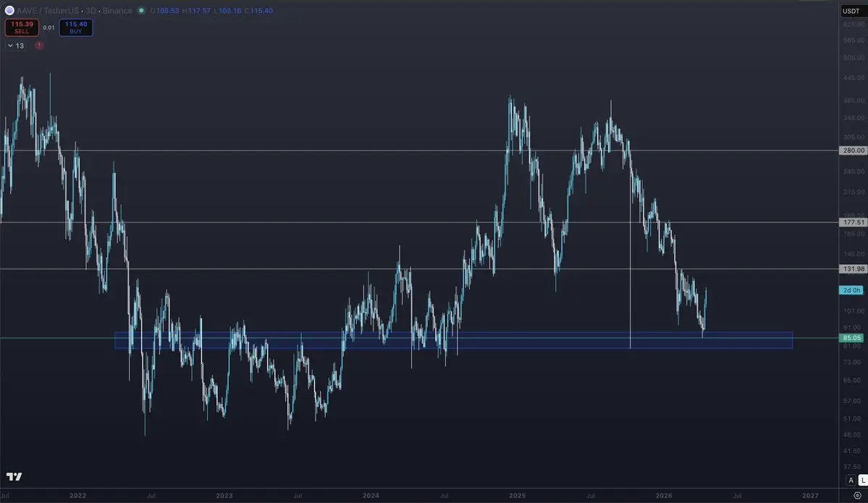Open chart settings gear in bottom corner
The image size is (868, 503).
(857, 495)
